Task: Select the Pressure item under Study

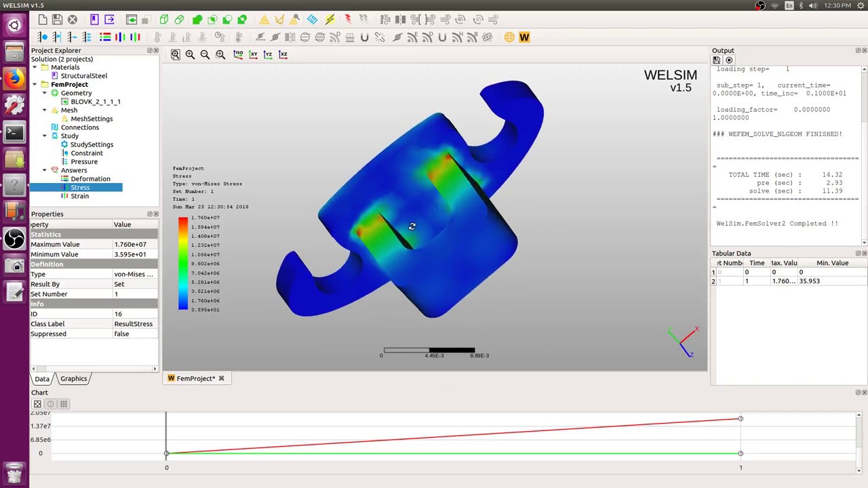Action: pyautogui.click(x=84, y=161)
